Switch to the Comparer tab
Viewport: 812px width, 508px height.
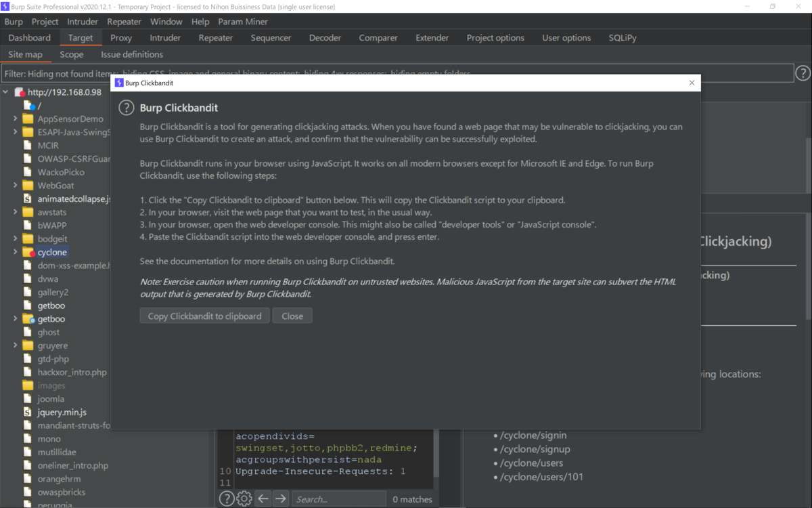[378, 38]
